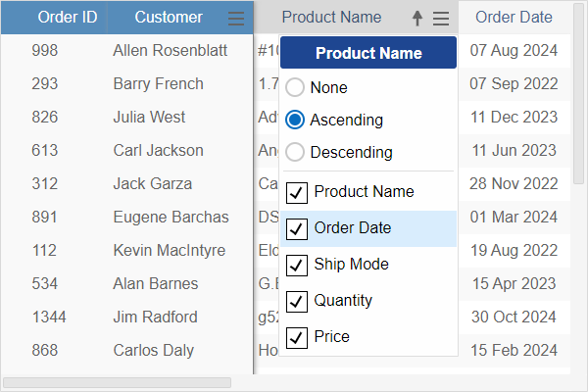This screenshot has width=588, height=392.
Task: Select Order ID cell 534
Action: tap(45, 284)
